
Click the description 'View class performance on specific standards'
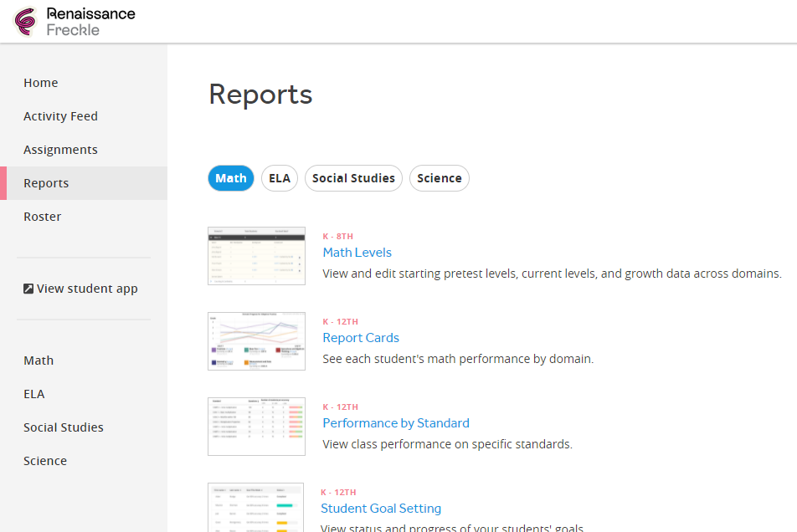click(x=447, y=444)
